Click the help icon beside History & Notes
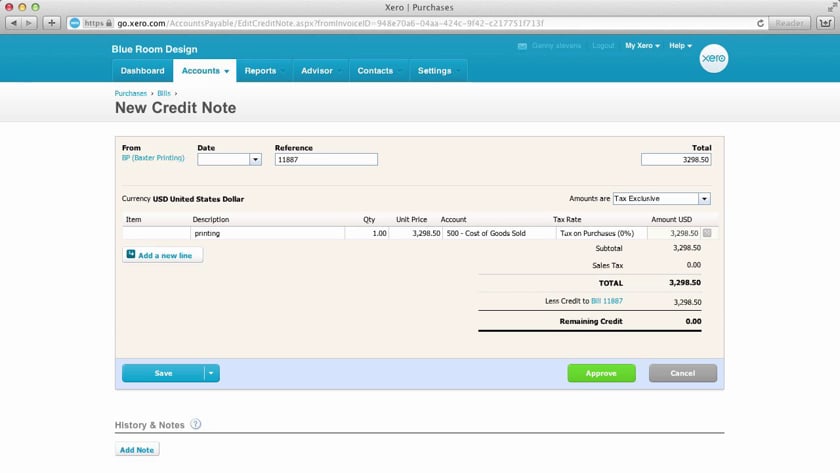Screen dimensions: 840x473 [196, 424]
